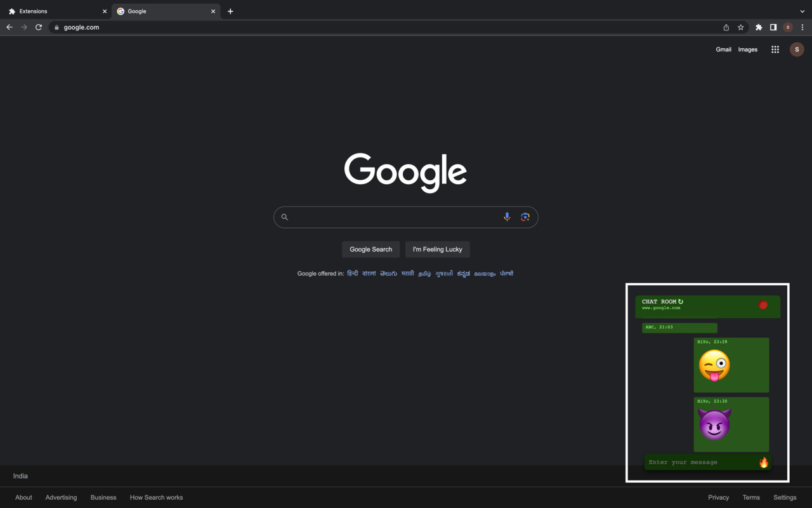Toggle the browser side panel
This screenshot has height=508, width=812.
(x=773, y=27)
